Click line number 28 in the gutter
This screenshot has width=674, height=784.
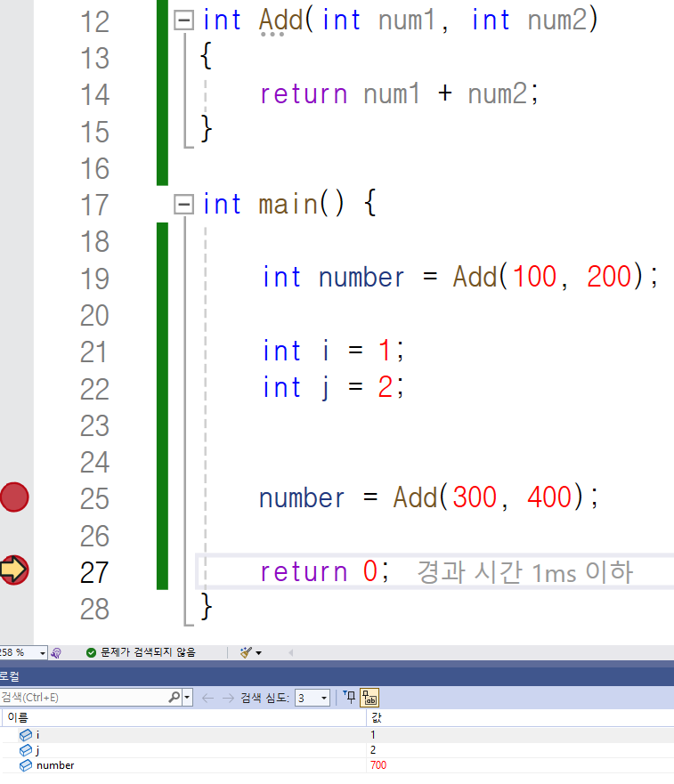[x=94, y=609]
